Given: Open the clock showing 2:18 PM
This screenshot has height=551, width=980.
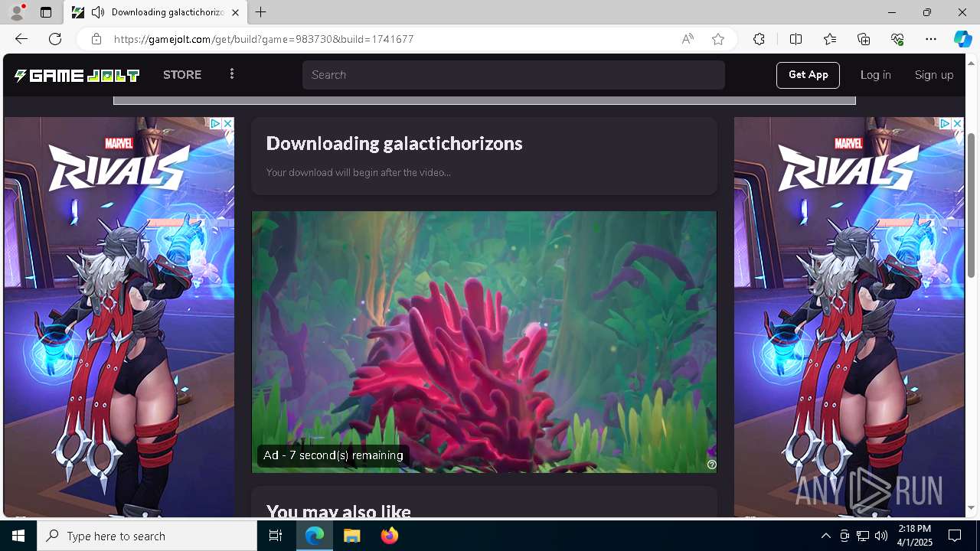Looking at the screenshot, I should click(914, 536).
